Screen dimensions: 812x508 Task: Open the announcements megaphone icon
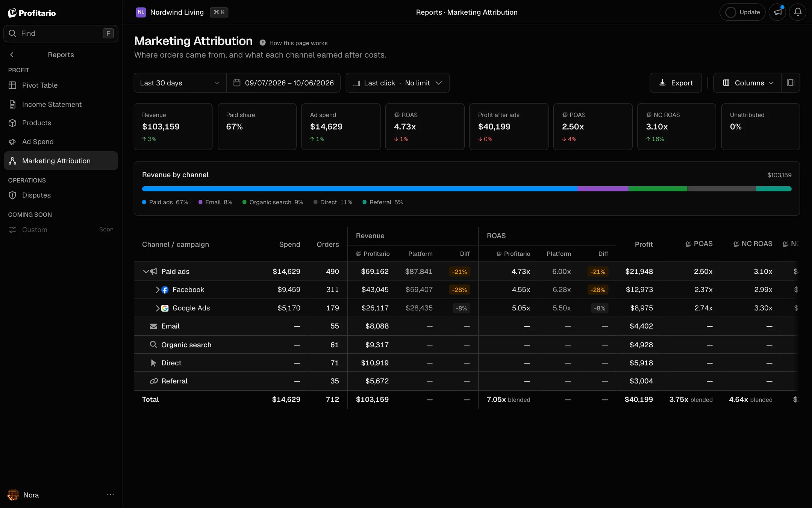click(x=777, y=12)
